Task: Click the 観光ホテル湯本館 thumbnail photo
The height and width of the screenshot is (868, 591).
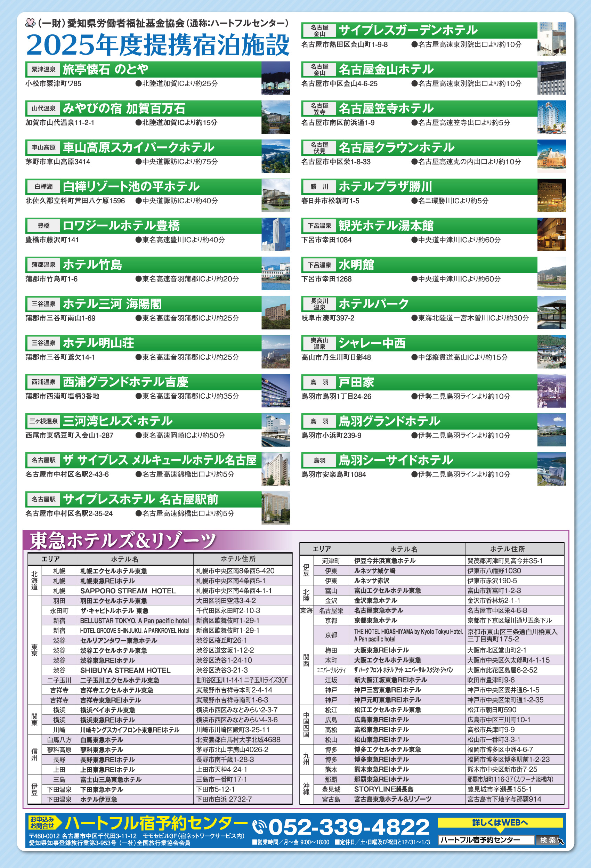Action: click(551, 234)
